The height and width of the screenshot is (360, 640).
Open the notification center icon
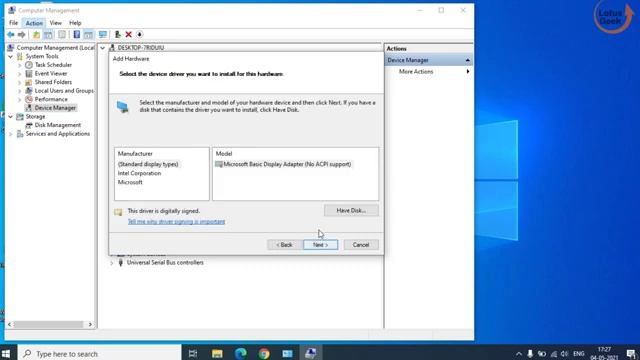click(631, 354)
